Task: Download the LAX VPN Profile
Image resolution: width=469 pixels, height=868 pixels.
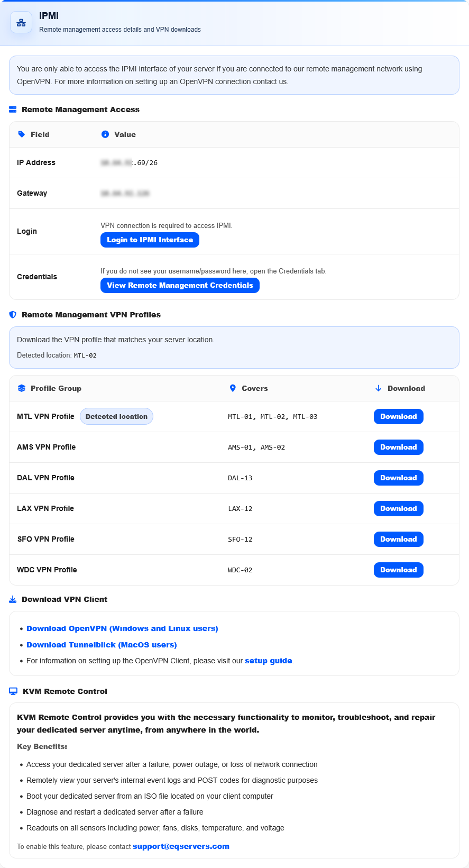Action: coord(399,508)
